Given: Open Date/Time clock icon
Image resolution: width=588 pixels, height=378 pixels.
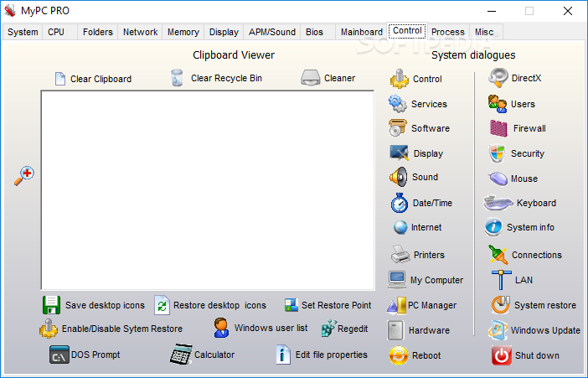Looking at the screenshot, I should pos(400,203).
